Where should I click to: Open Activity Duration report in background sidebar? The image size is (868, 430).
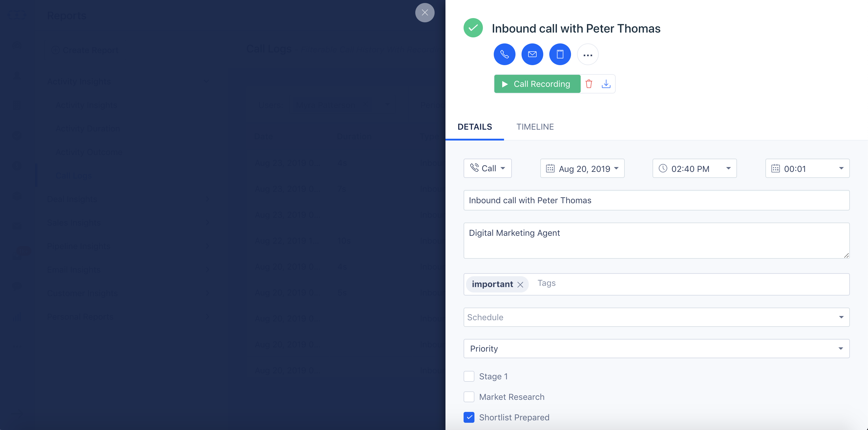88,129
